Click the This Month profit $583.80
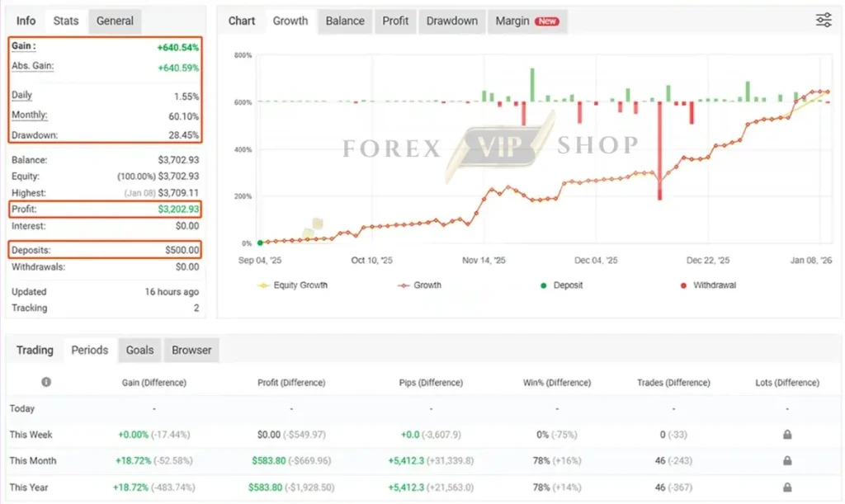 (x=269, y=461)
